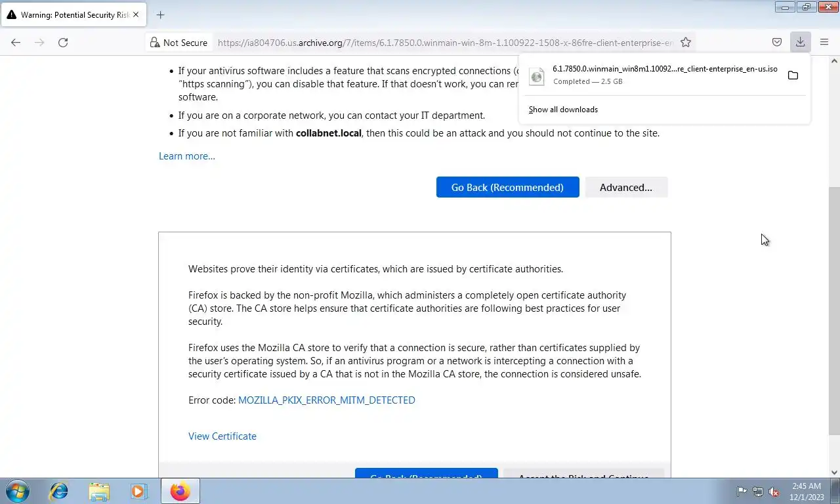The height and width of the screenshot is (504, 840).
Task: Click Go Back (Recommended) button
Action: 507,187
